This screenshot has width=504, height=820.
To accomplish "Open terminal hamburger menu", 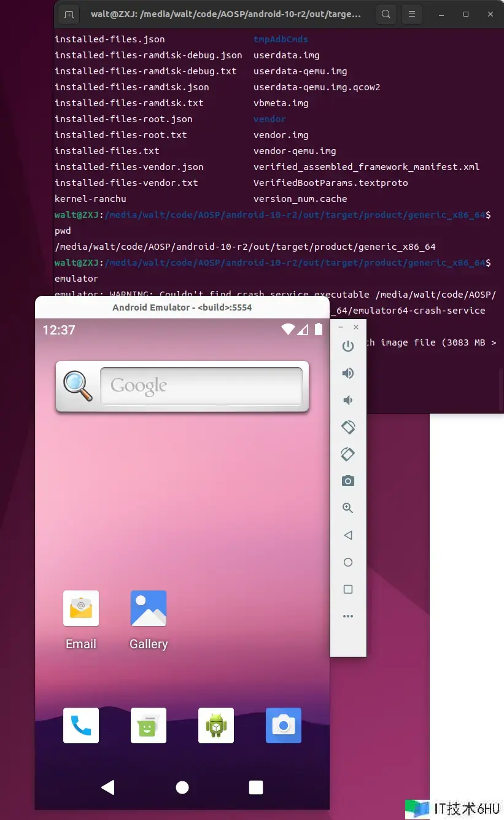I will 413,14.
